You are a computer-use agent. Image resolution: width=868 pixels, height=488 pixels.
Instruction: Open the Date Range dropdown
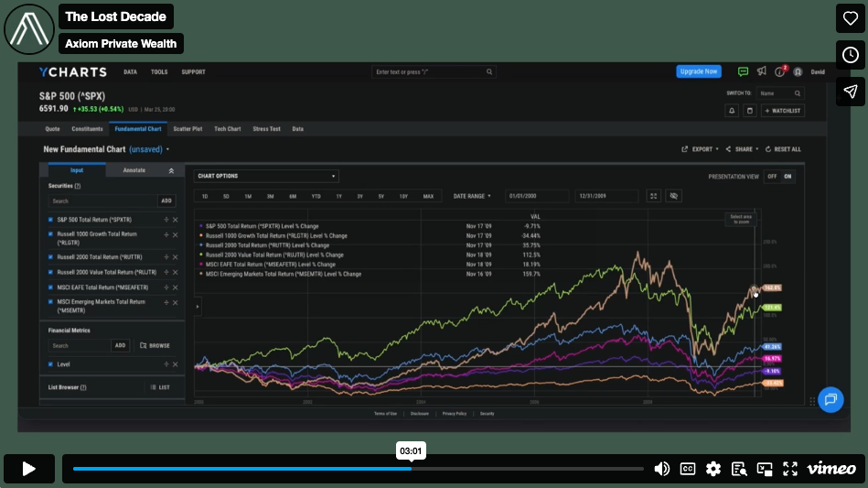pyautogui.click(x=472, y=196)
